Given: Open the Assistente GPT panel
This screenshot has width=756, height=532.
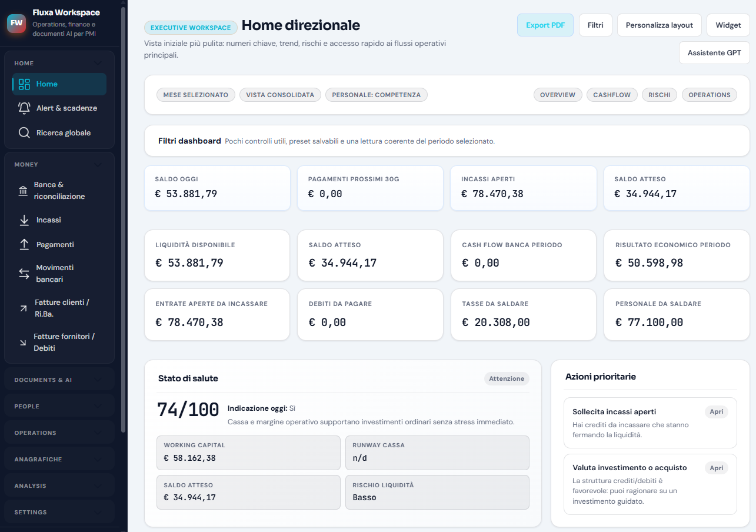Looking at the screenshot, I should [714, 52].
